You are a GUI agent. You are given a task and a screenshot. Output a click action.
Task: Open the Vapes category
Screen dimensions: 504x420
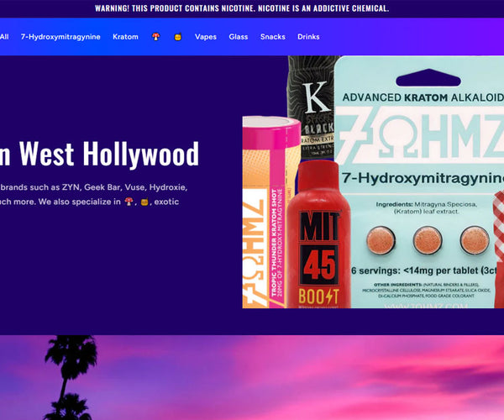[205, 37]
